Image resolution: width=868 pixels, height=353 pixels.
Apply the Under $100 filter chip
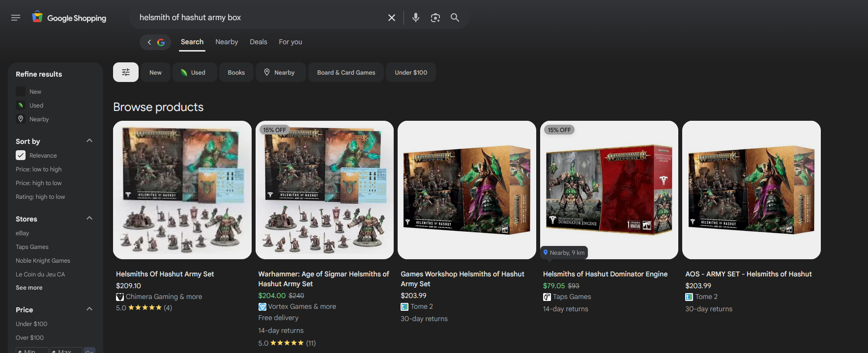pos(411,72)
